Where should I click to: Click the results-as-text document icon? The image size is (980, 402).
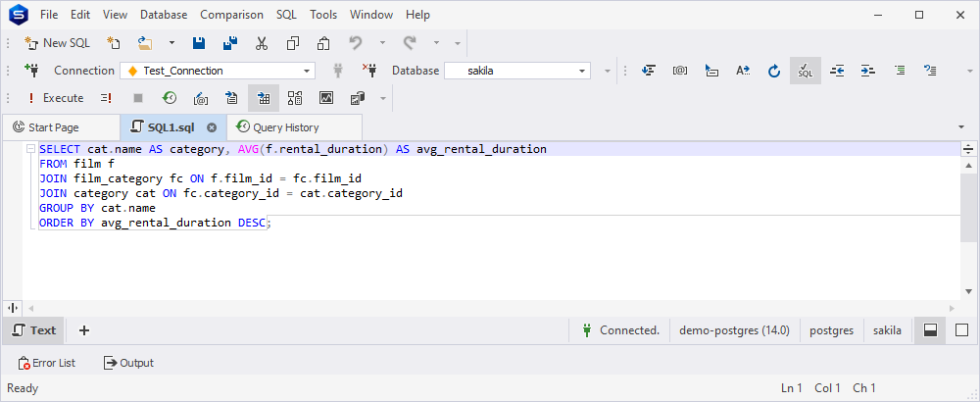[x=232, y=98]
